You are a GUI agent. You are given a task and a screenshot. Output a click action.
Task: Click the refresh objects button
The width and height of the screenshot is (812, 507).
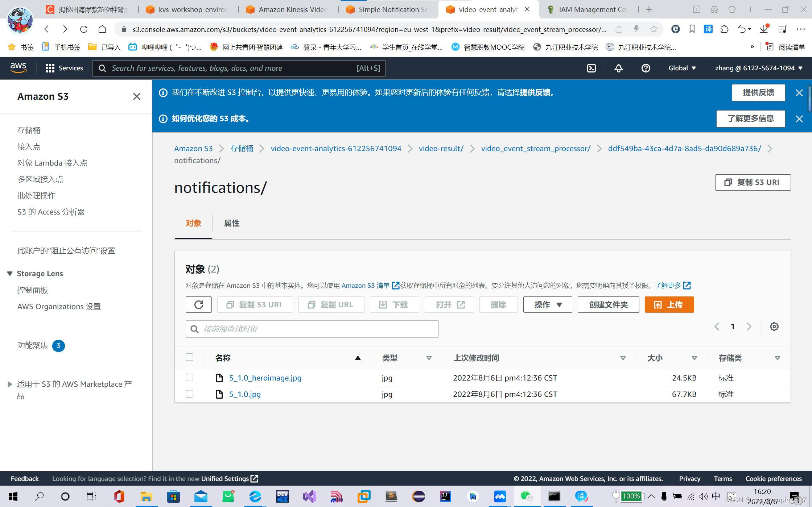tap(198, 305)
